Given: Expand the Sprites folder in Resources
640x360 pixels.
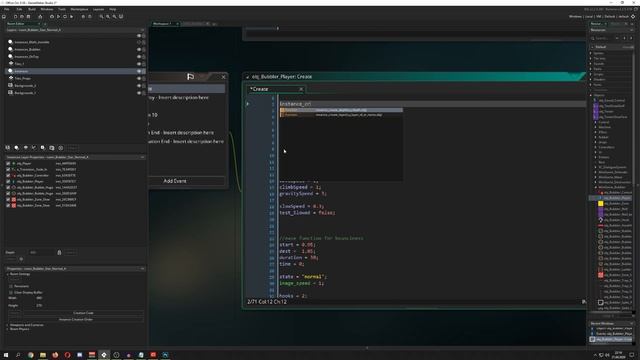Looking at the screenshot, I should click(x=591, y=53).
